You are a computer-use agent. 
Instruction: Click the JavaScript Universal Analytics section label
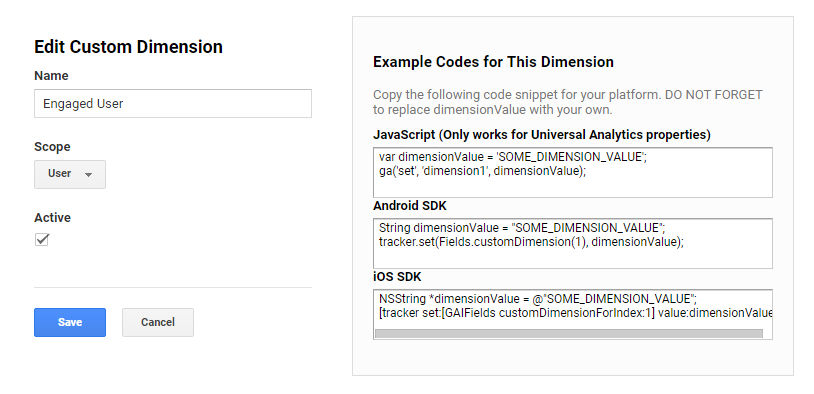[x=542, y=135]
